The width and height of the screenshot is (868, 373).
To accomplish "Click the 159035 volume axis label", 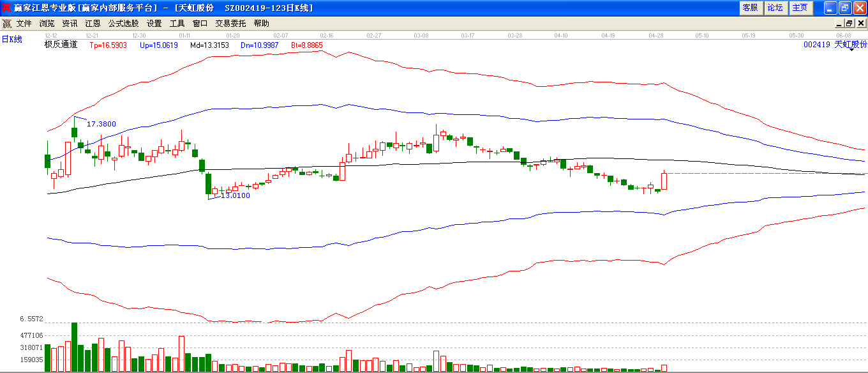I will [x=31, y=360].
